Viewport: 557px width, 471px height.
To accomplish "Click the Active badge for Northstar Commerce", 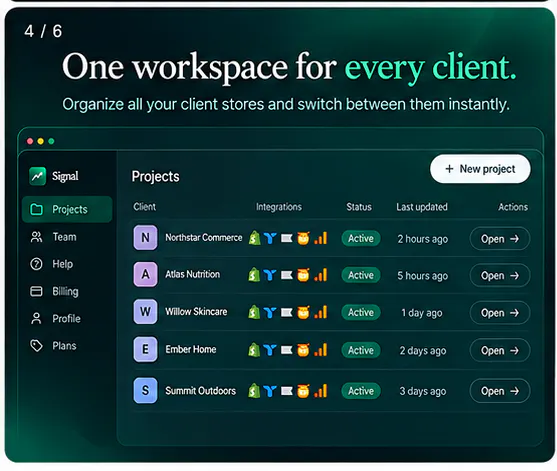I will (361, 238).
